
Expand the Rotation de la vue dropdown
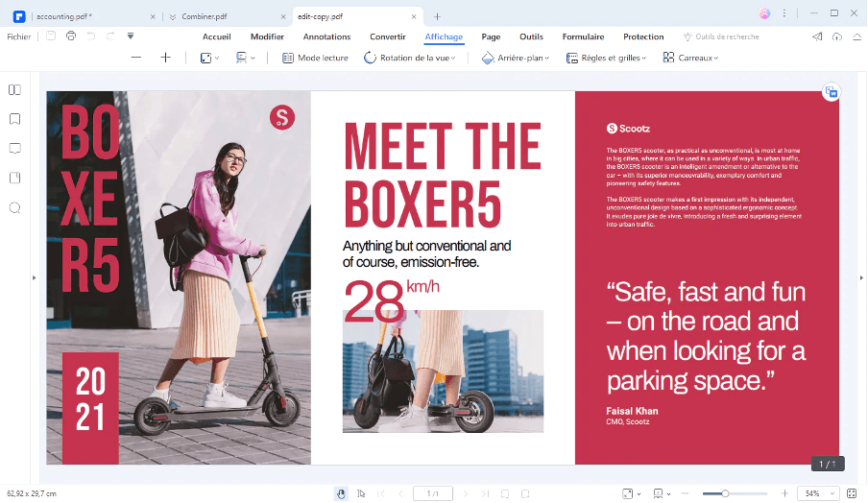tap(410, 58)
